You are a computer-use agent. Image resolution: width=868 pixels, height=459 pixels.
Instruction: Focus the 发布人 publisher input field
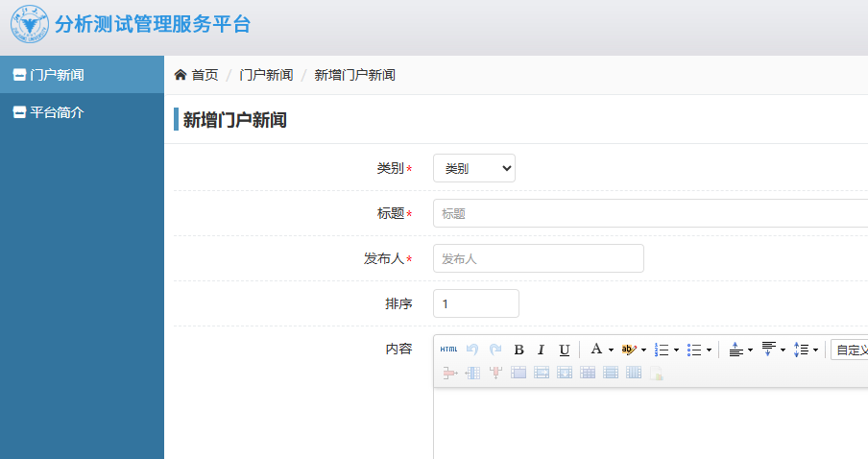[538, 258]
